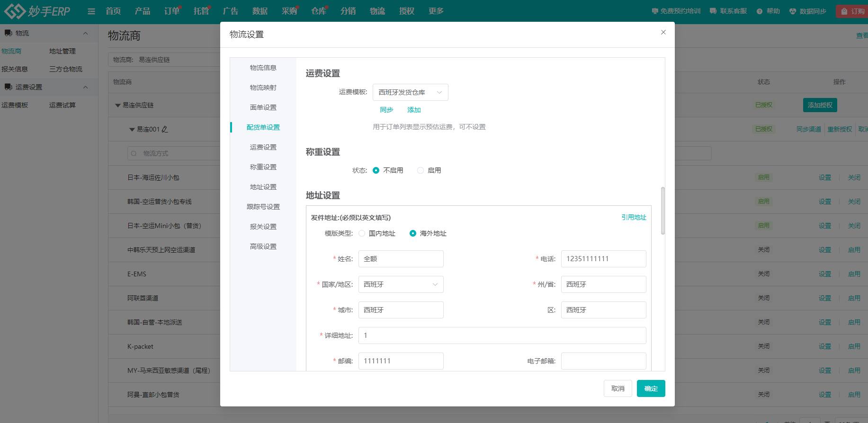
Task: Collapse the 运费设置 sidebar group
Action: click(86, 87)
